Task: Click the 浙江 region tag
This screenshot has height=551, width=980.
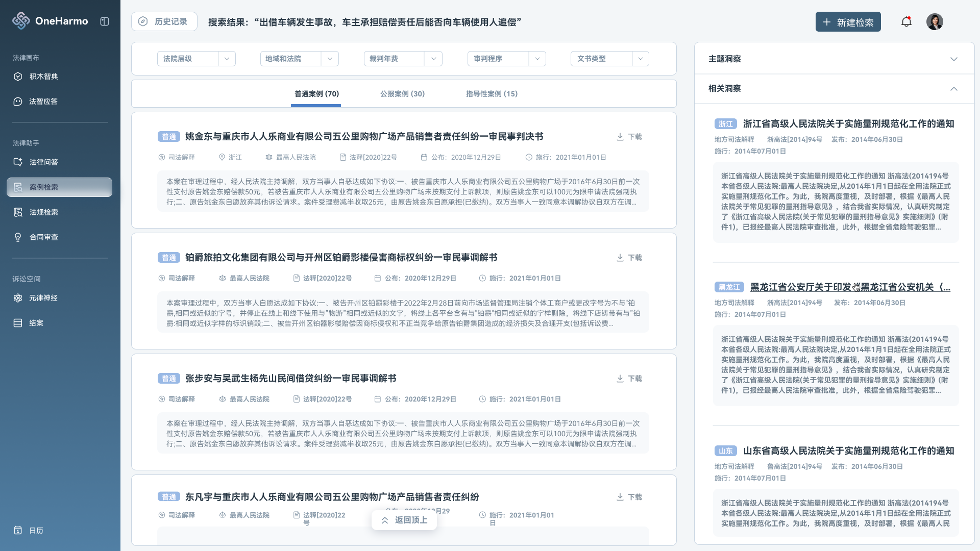Action: 726,124
